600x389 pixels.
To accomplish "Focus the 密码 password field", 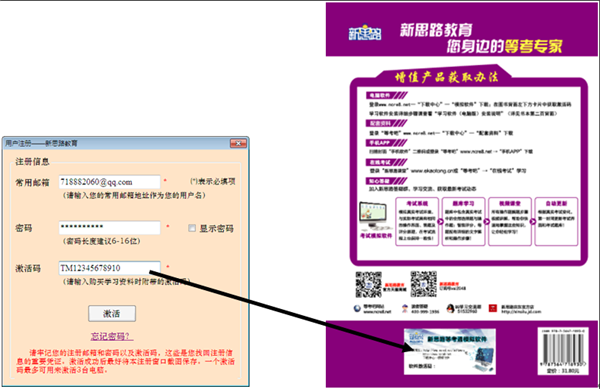I will tap(109, 227).
